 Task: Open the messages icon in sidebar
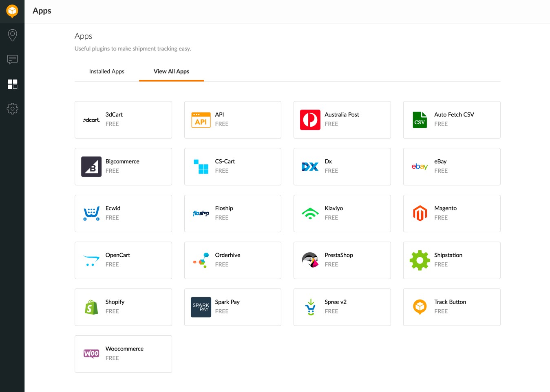coord(12,59)
